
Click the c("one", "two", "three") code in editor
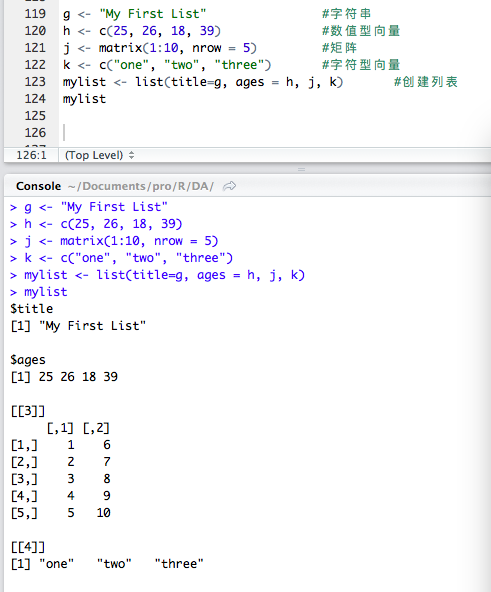[x=185, y=65]
